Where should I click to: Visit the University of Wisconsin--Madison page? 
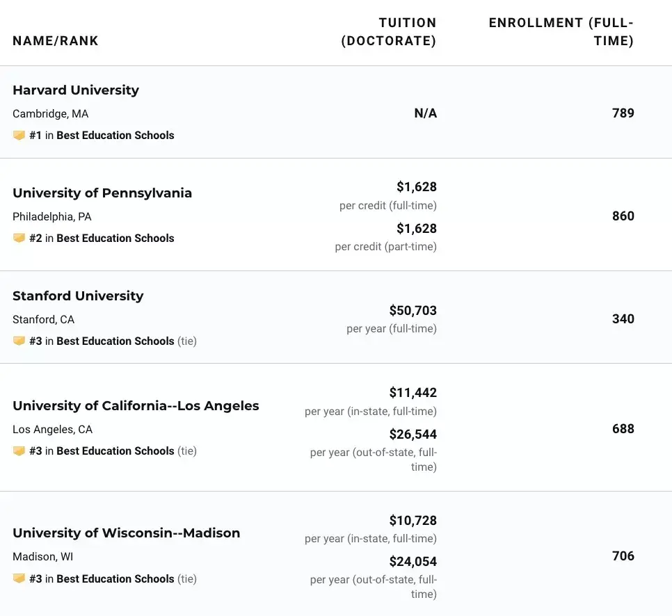pyautogui.click(x=127, y=533)
